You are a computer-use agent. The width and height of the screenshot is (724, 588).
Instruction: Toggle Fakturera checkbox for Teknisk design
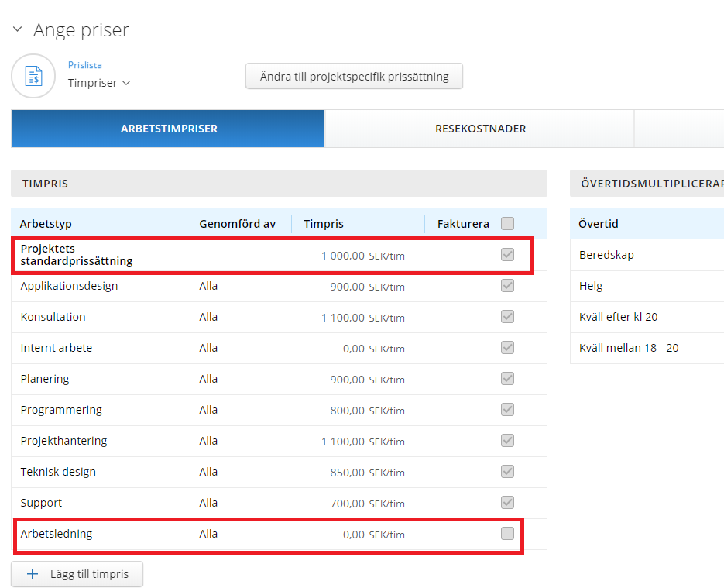[507, 471]
